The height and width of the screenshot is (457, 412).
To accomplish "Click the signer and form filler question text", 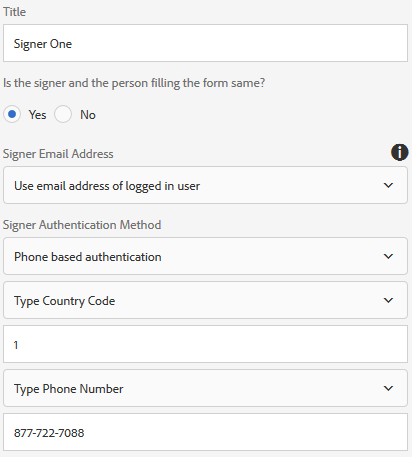I will pos(134,83).
